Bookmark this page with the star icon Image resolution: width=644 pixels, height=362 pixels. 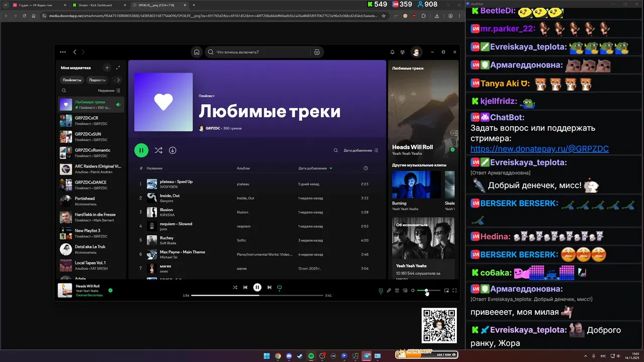coord(384,16)
